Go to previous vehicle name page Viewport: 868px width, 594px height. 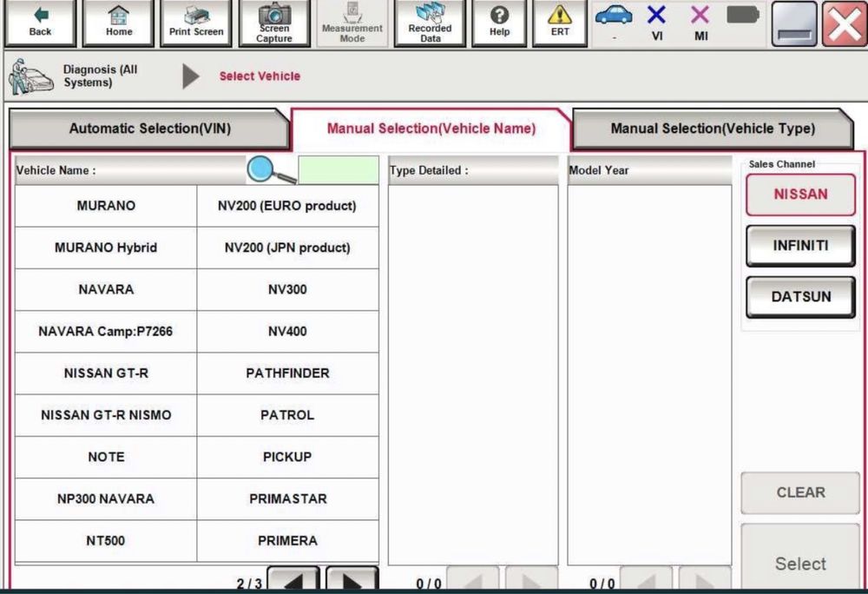[x=293, y=578]
